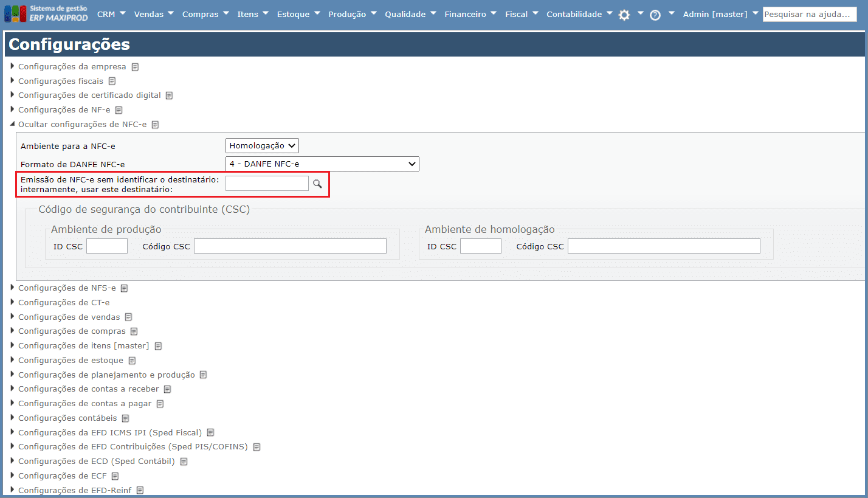The height and width of the screenshot is (498, 868).
Task: Open help note for Configurações de itens [master]
Action: point(159,346)
